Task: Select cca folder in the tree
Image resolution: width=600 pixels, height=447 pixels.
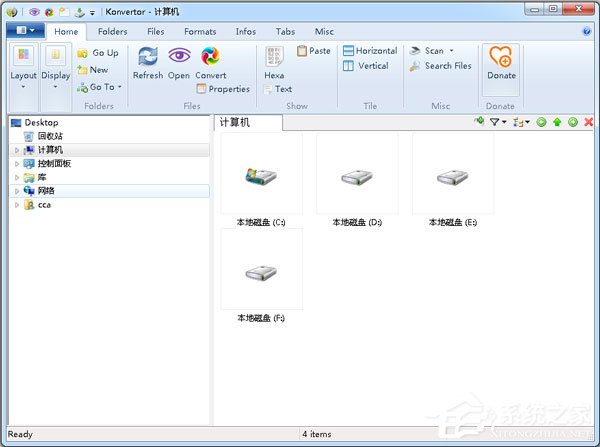Action: 44,205
